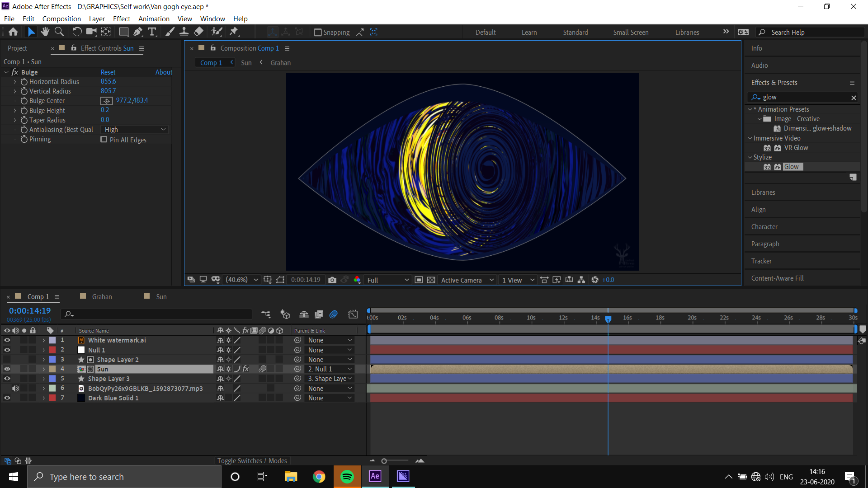Clear the glow search field

coord(854,98)
